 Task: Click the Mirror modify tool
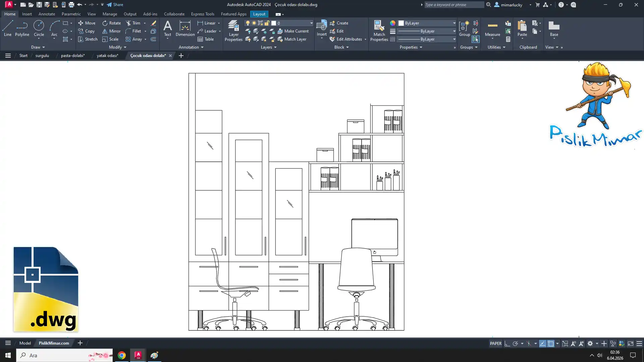(x=111, y=31)
